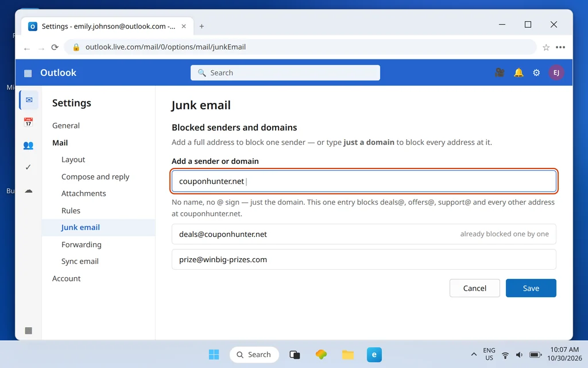Open the People contacts icon

28,145
